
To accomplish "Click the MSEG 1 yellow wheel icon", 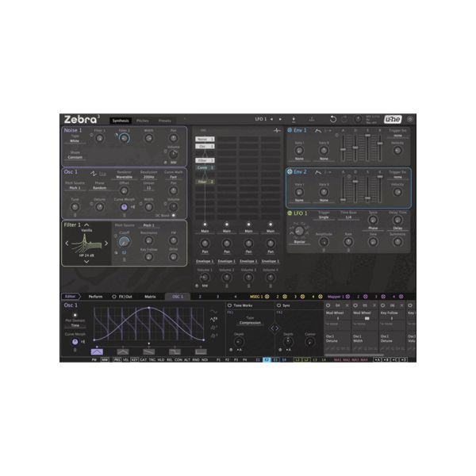I will (267, 297).
